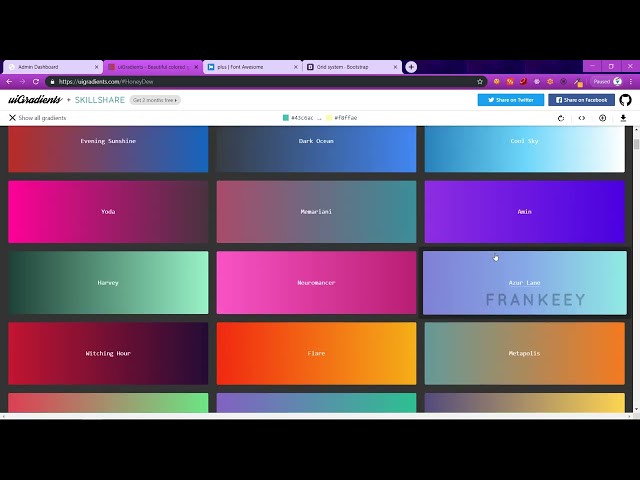Select the Evening Sunshine gradient
This screenshot has height=480, width=640.
click(x=108, y=149)
